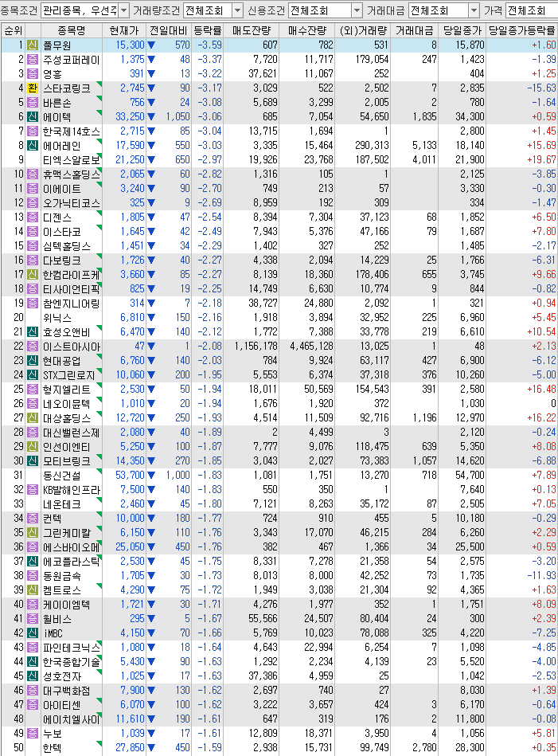Viewport: 558px width, 756px height.
Task: Click the yellow 환 badge beside 스타코링크
Action: point(32,88)
